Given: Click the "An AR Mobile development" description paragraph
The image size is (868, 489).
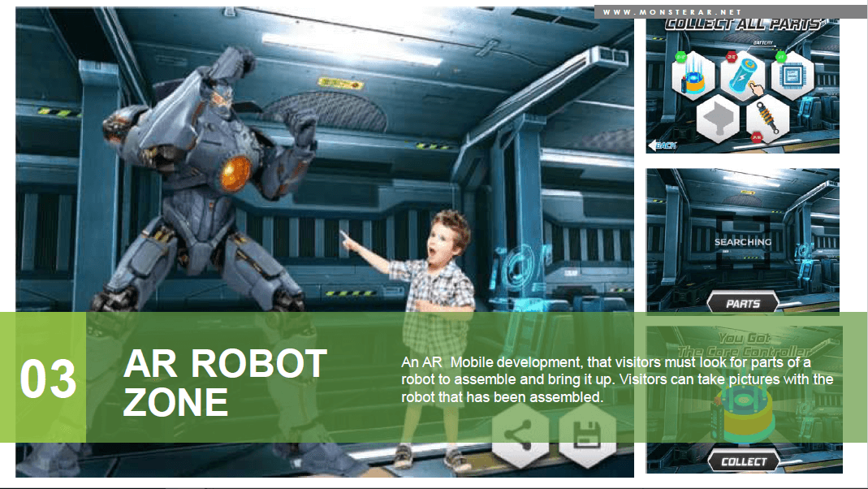Looking at the screenshot, I should point(617,379).
